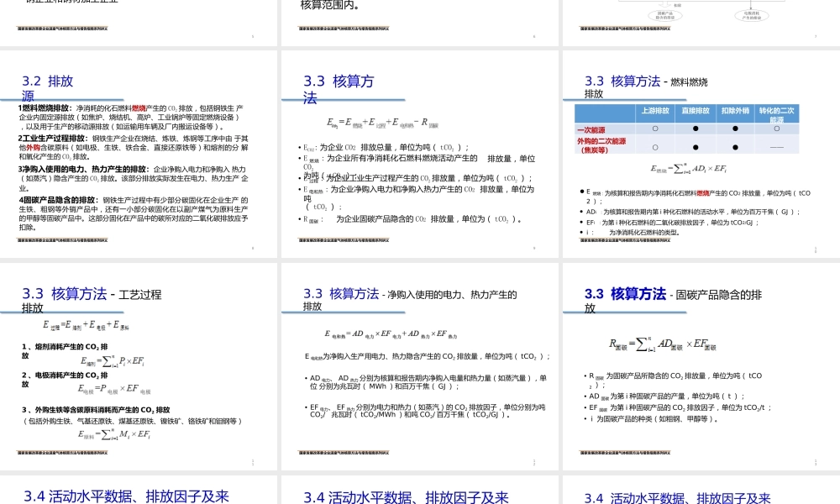Click the bullet 'i : 为净消耗化石燃料的类型'
The image size is (840, 504).
(630, 233)
